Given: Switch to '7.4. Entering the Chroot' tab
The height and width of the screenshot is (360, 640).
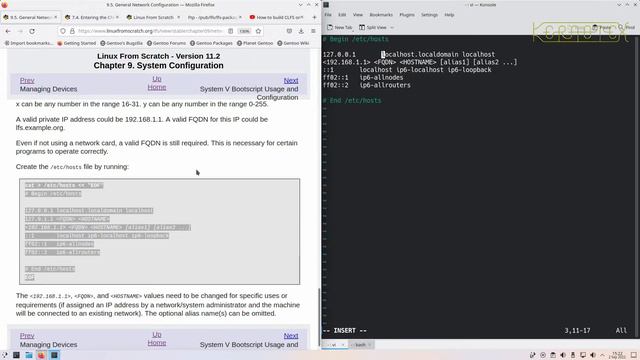Looking at the screenshot, I should 91,17.
